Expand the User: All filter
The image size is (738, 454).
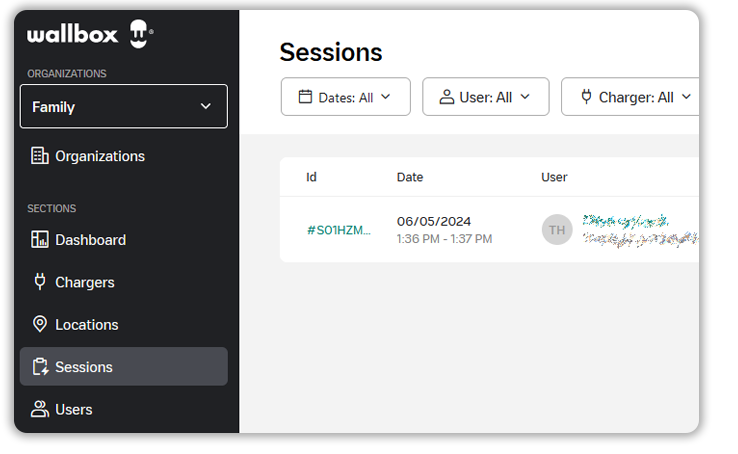point(486,97)
